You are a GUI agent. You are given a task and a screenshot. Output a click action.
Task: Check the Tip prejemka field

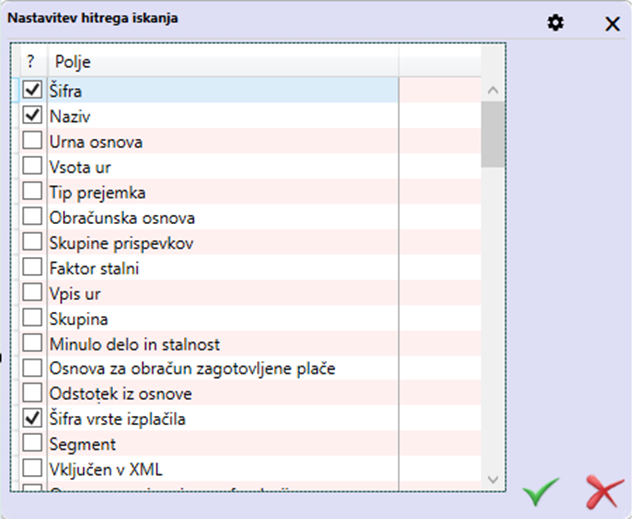coord(32,192)
